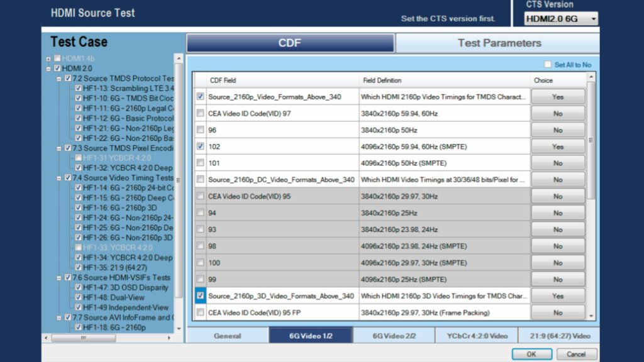Collapse the 7.2 Source TMDS Protocol Tests group

coord(58,79)
